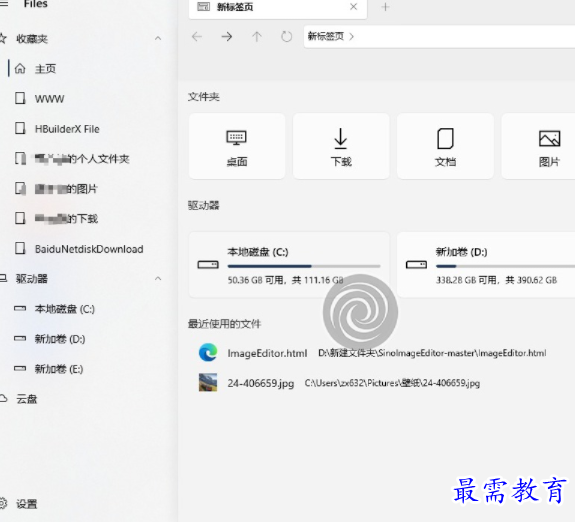Click the 文件夹 section heading
Viewport: 575px width, 522px height.
204,97
